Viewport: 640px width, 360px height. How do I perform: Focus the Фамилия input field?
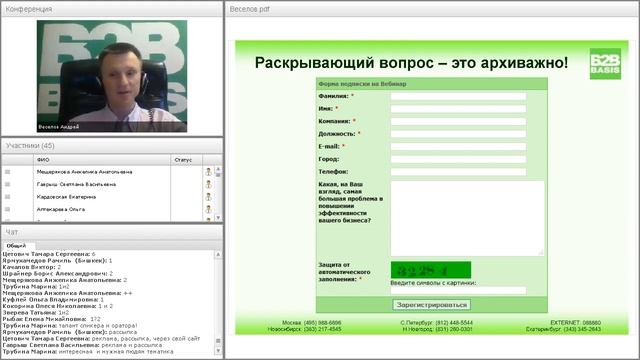458,96
